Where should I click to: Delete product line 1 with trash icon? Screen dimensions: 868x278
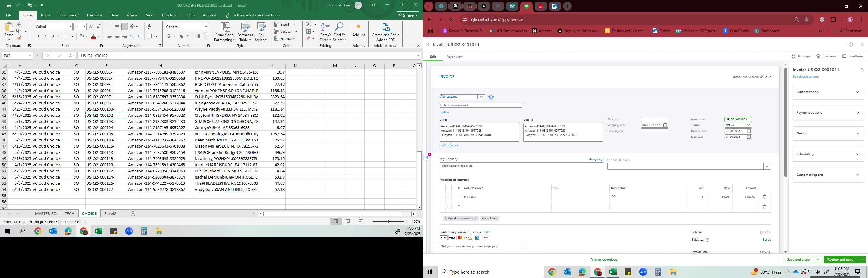tap(765, 196)
